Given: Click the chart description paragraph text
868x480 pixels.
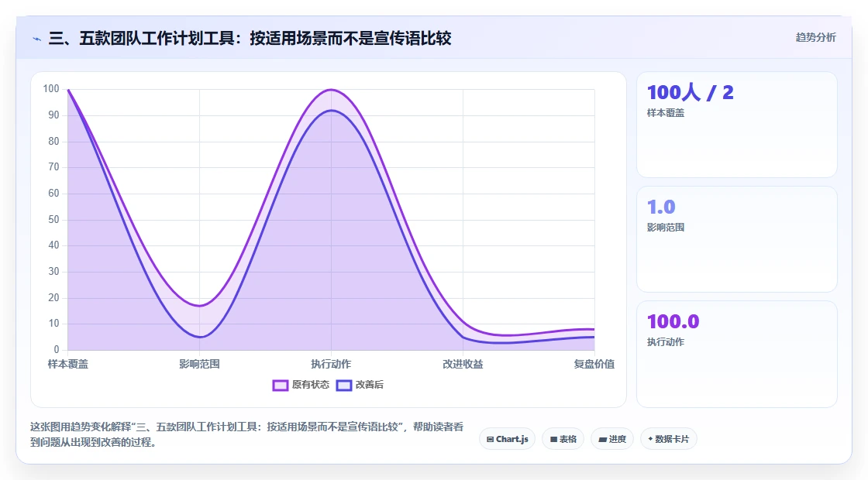Looking at the screenshot, I should tap(247, 434).
